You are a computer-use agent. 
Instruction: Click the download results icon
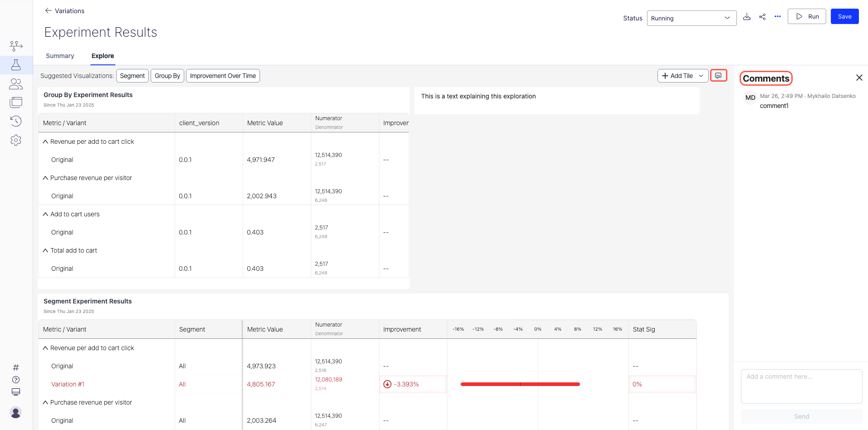click(x=747, y=17)
